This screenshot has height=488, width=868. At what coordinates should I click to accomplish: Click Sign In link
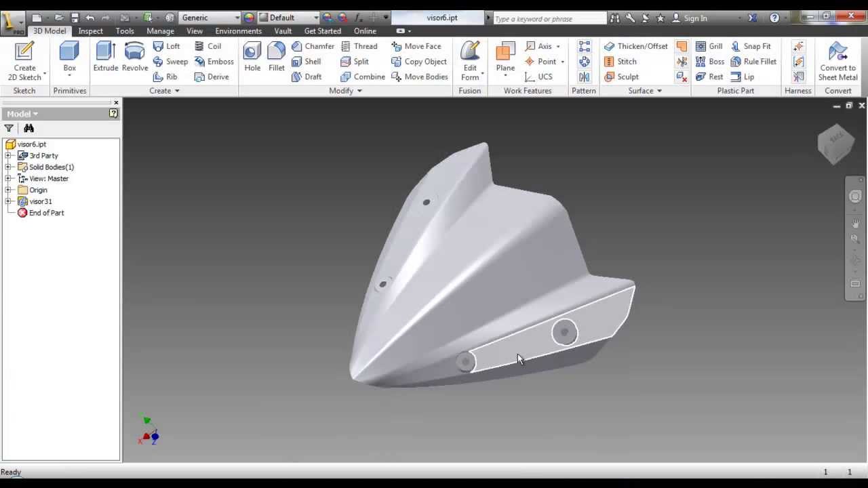point(695,18)
